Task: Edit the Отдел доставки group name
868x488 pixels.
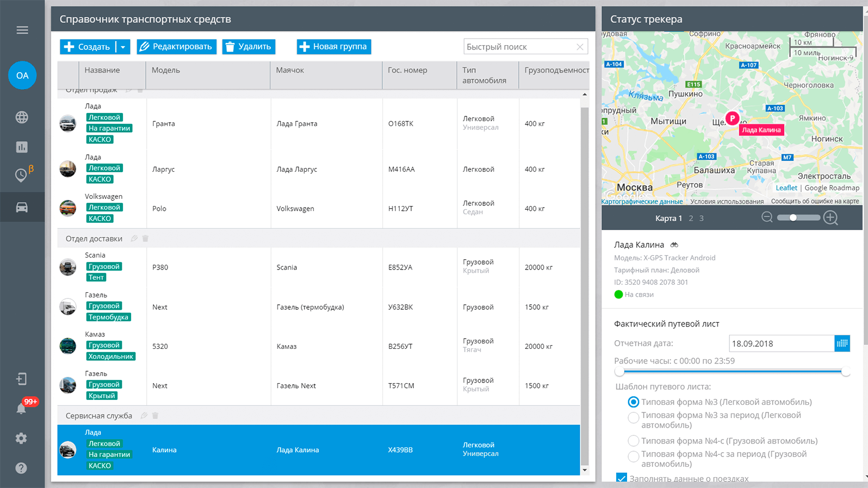Action: tap(134, 239)
